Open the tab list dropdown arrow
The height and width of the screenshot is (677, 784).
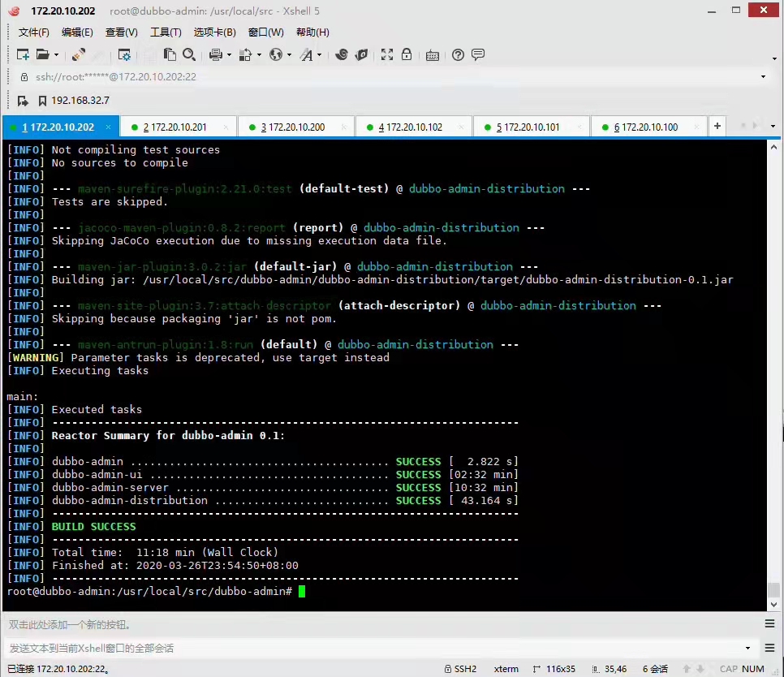click(773, 127)
